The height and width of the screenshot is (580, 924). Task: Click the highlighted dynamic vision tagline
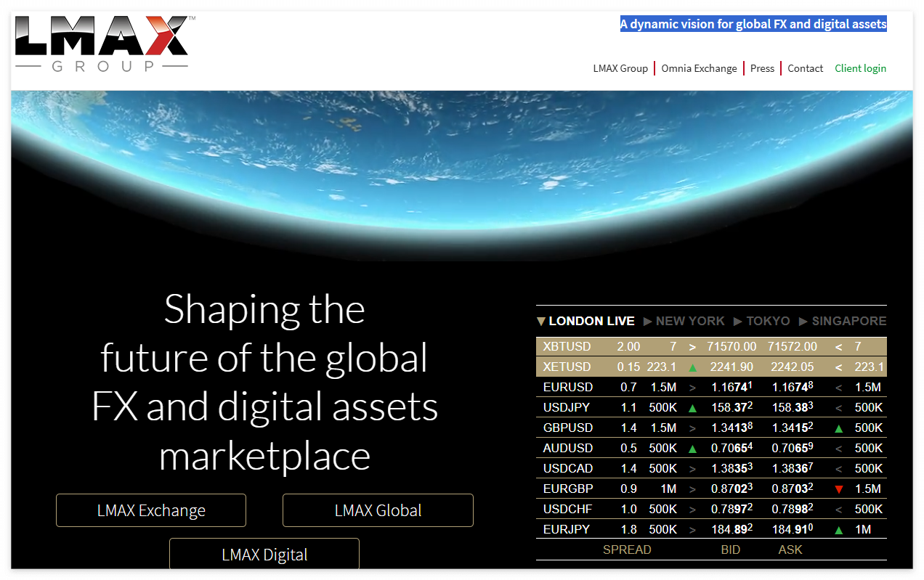pos(753,24)
